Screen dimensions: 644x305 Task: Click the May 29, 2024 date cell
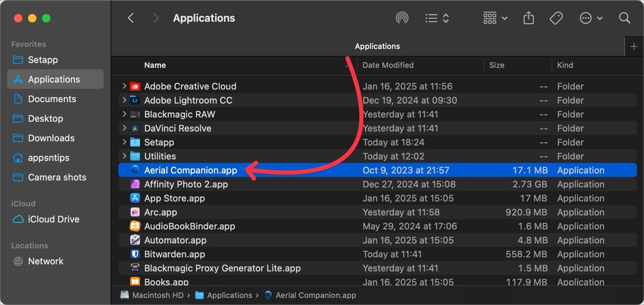coord(410,226)
